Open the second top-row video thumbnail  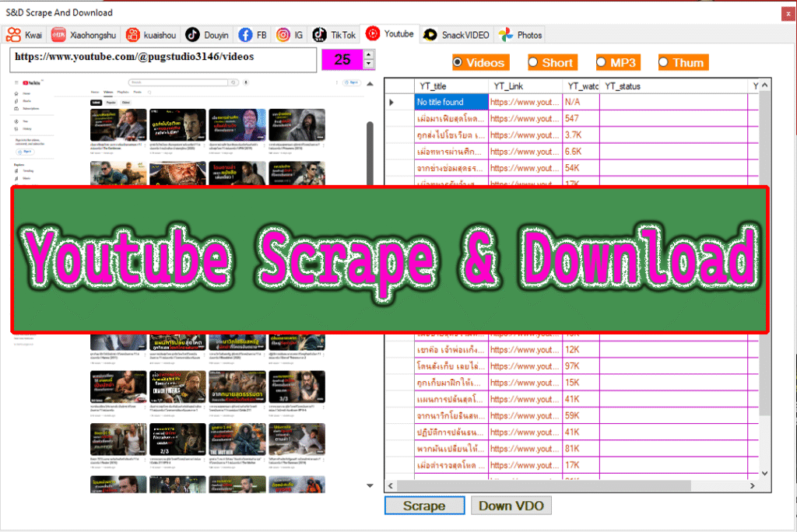[x=178, y=125]
